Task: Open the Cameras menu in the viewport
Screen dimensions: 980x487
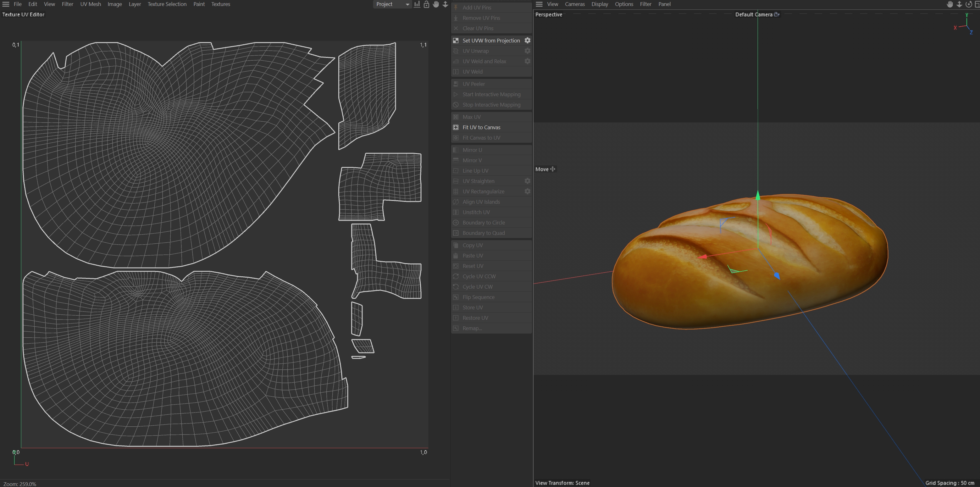Action: [574, 4]
